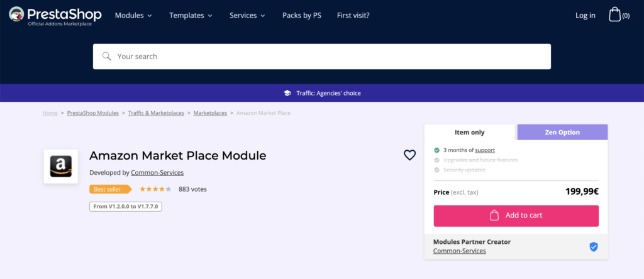Click the star rating
The height and width of the screenshot is (279, 644).
click(155, 189)
